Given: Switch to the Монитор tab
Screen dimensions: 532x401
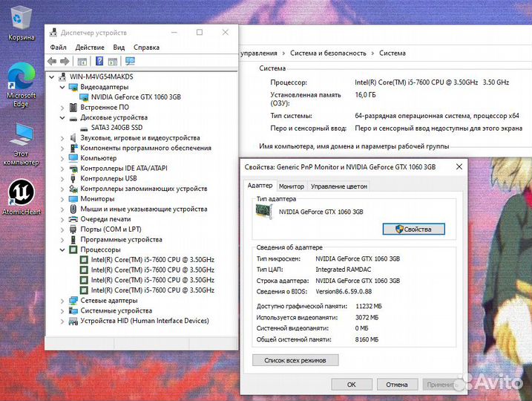Looking at the screenshot, I should coord(291,186).
